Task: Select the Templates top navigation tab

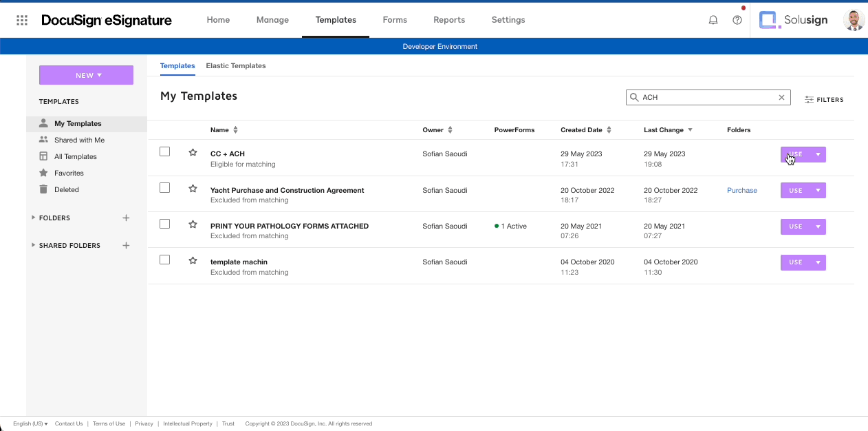Action: click(x=336, y=20)
